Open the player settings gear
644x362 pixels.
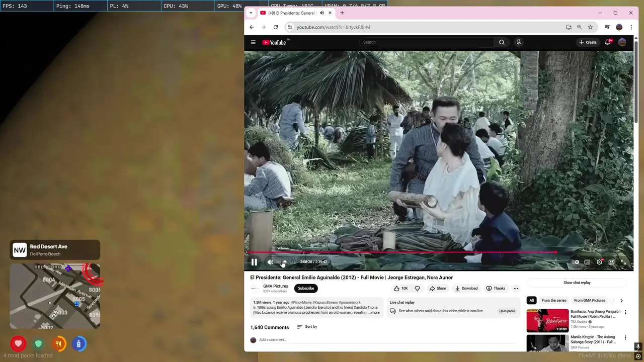(599, 262)
